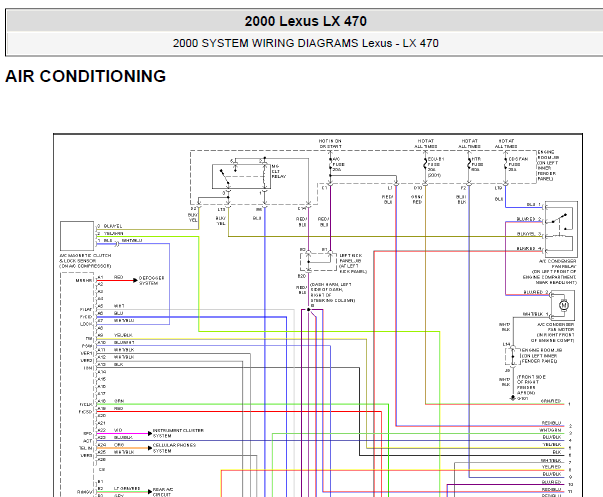Click the "2000 Lexus LX 470" title
603x497 pixels.
(305, 21)
